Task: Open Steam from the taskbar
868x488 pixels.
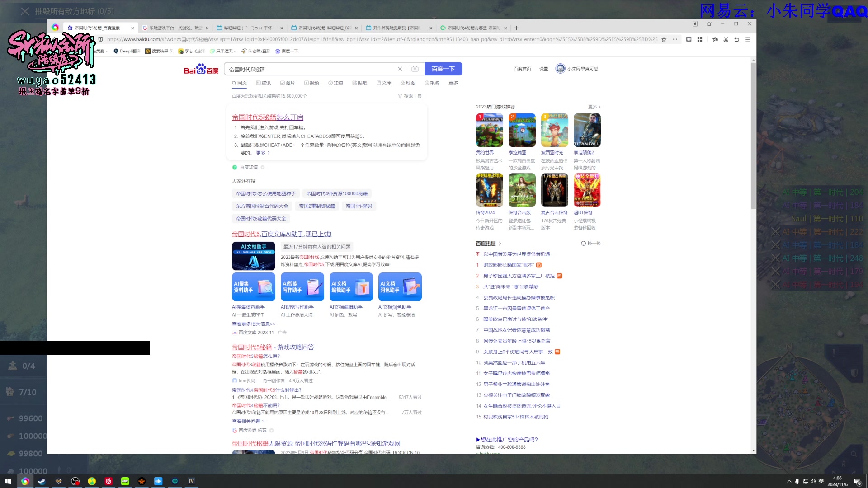Action: coord(42,481)
